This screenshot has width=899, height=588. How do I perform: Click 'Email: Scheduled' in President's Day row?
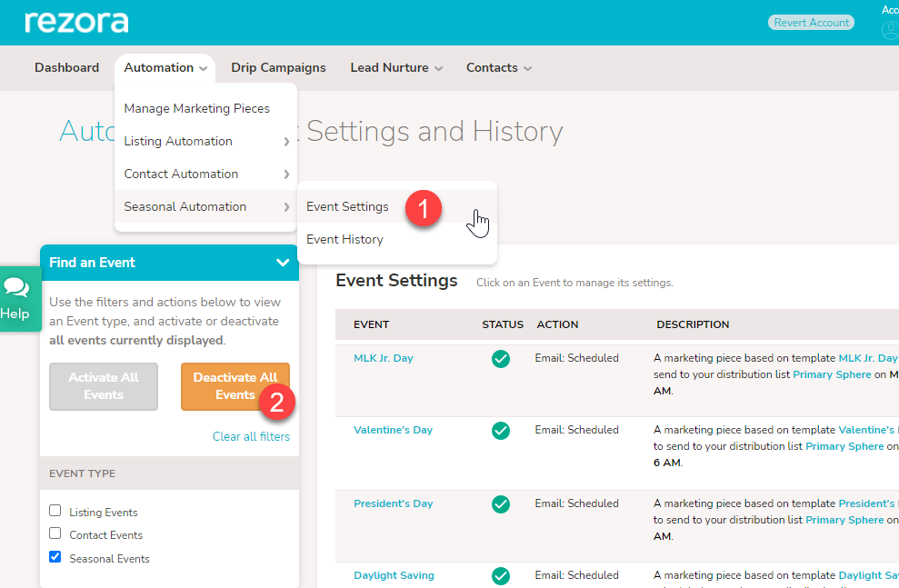(x=577, y=503)
